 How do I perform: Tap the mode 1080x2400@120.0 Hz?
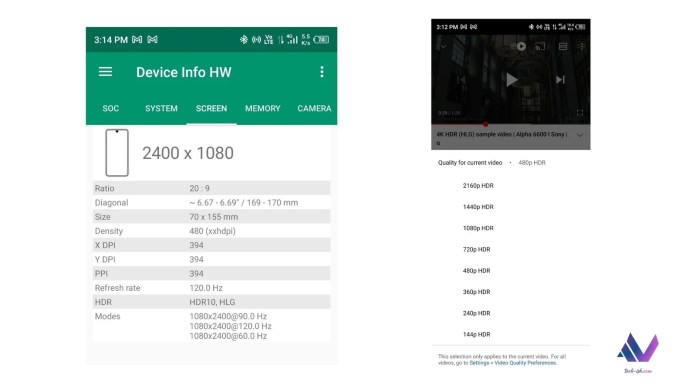[230, 326]
